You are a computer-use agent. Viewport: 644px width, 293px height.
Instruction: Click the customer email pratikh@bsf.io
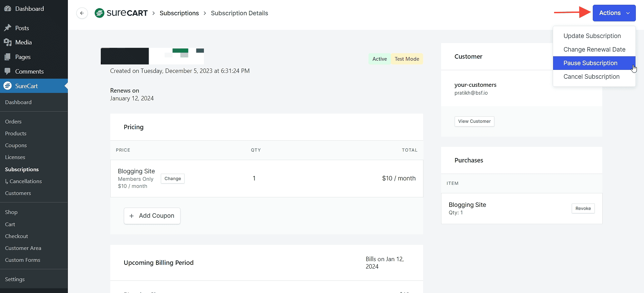click(471, 93)
